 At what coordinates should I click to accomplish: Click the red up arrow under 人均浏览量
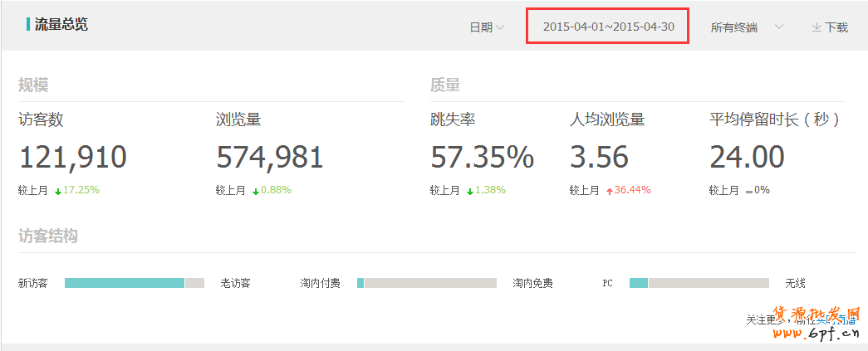click(609, 191)
